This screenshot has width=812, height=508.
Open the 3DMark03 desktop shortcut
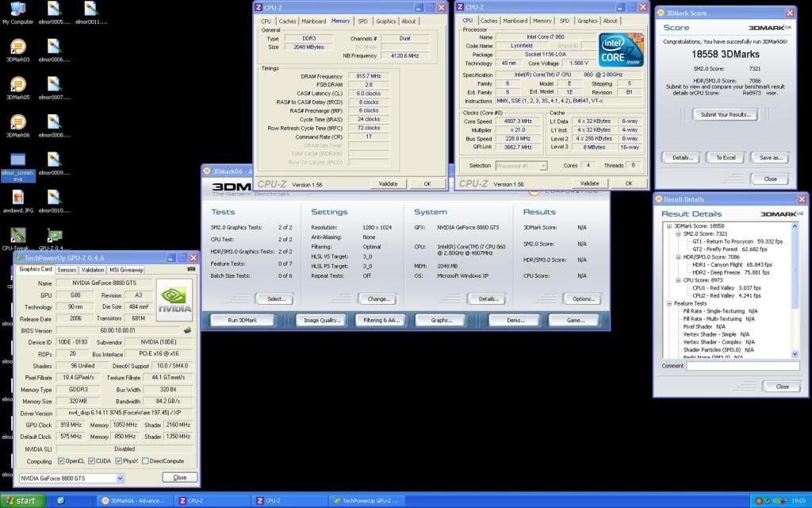click(x=17, y=46)
